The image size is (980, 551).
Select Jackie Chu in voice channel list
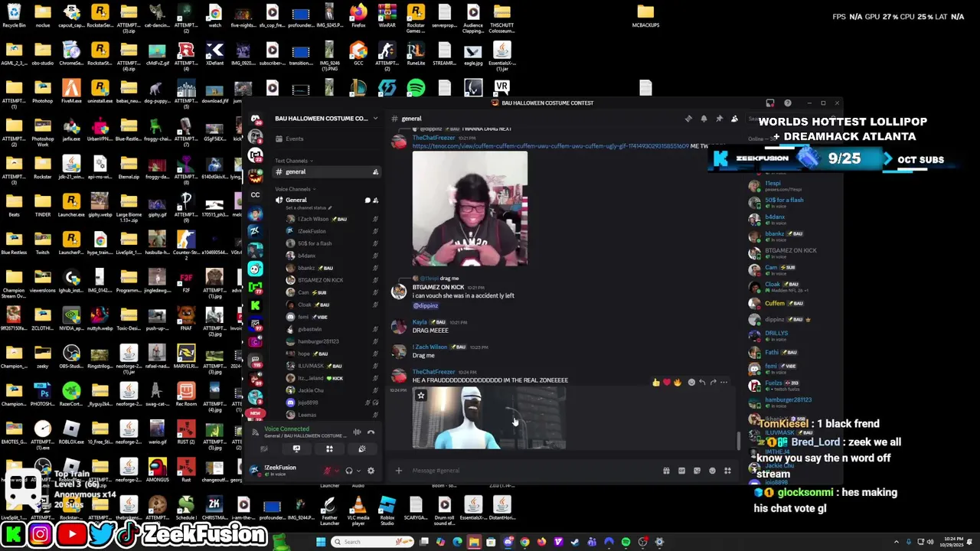click(310, 390)
